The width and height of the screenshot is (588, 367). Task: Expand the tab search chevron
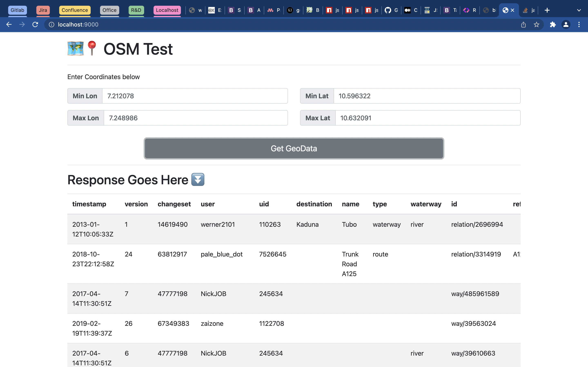[x=579, y=10]
